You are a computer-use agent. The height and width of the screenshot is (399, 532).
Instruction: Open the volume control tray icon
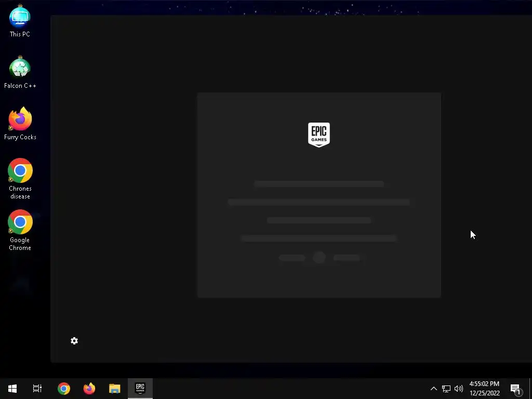pos(459,389)
